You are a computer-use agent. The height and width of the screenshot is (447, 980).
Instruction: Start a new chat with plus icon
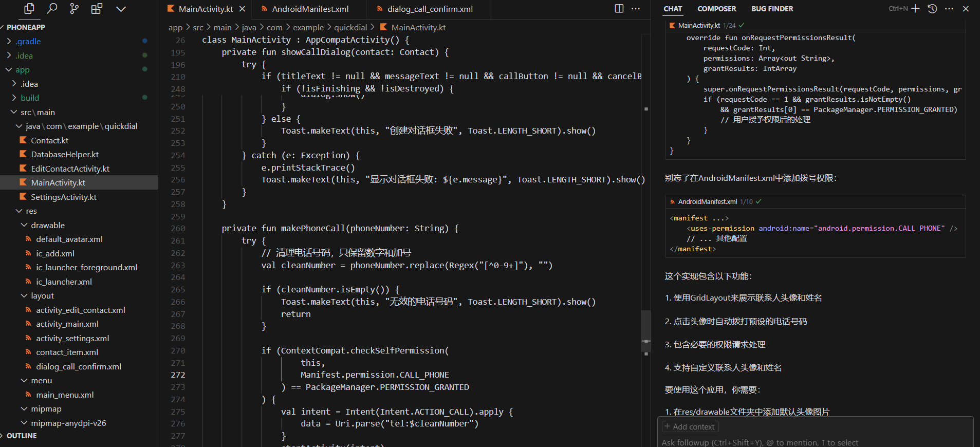point(915,9)
